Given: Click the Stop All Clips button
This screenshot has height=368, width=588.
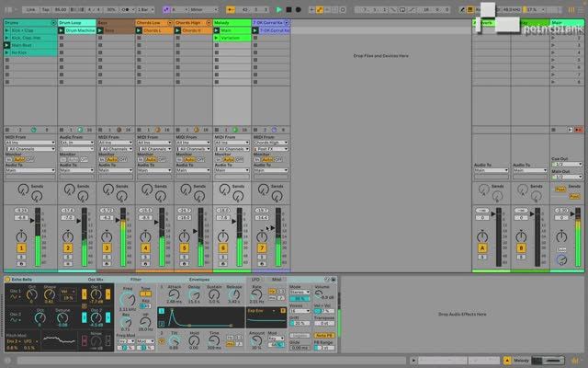Looking at the screenshot, I should (553, 130).
